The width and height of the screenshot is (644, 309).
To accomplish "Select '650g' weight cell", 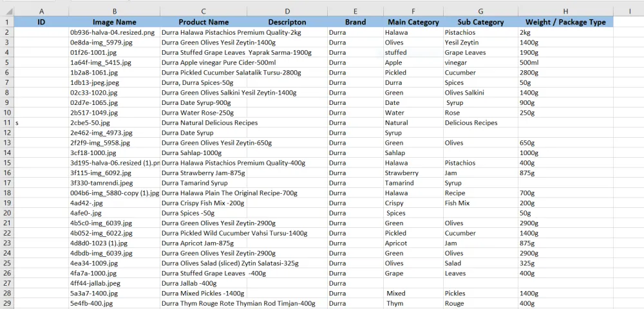I will coord(565,143).
